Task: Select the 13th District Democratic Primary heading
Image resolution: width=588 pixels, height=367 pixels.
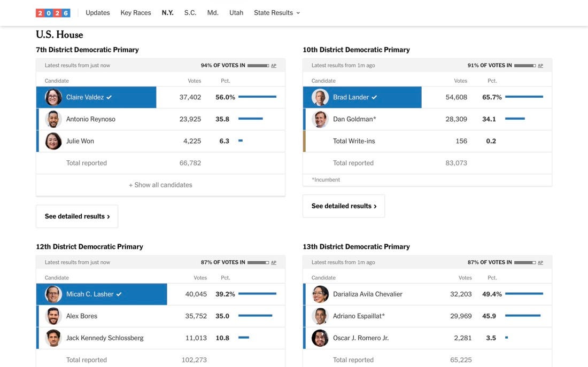Action: click(356, 247)
